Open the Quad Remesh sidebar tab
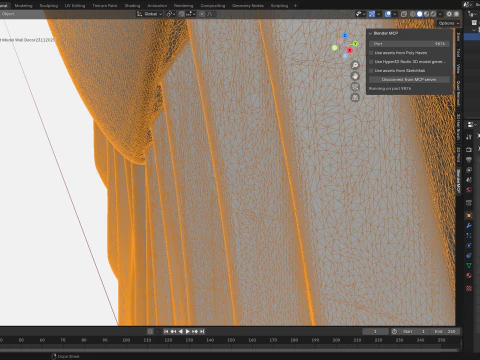Screen dimensions: 480x360 point(458,94)
